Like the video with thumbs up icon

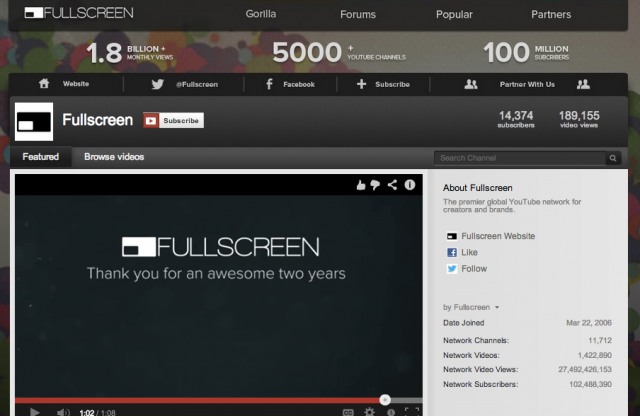[362, 185]
